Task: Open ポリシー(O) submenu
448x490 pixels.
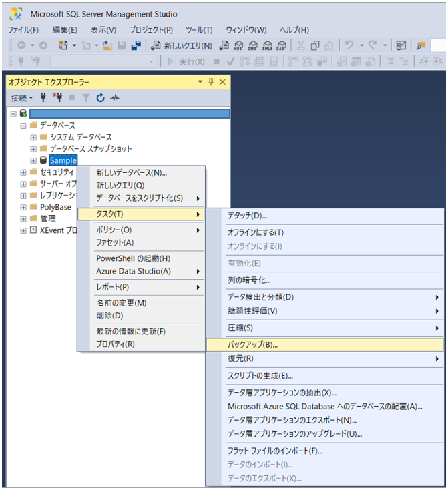Action: (x=142, y=230)
